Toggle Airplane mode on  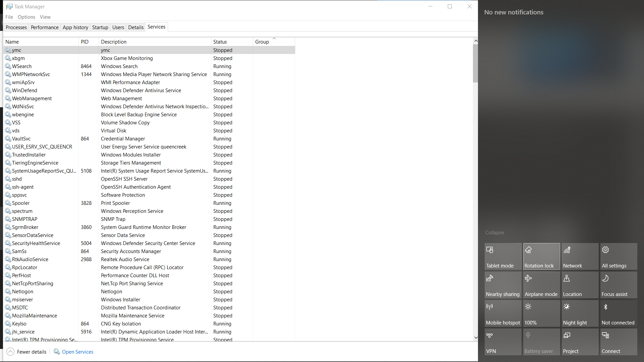(x=541, y=285)
